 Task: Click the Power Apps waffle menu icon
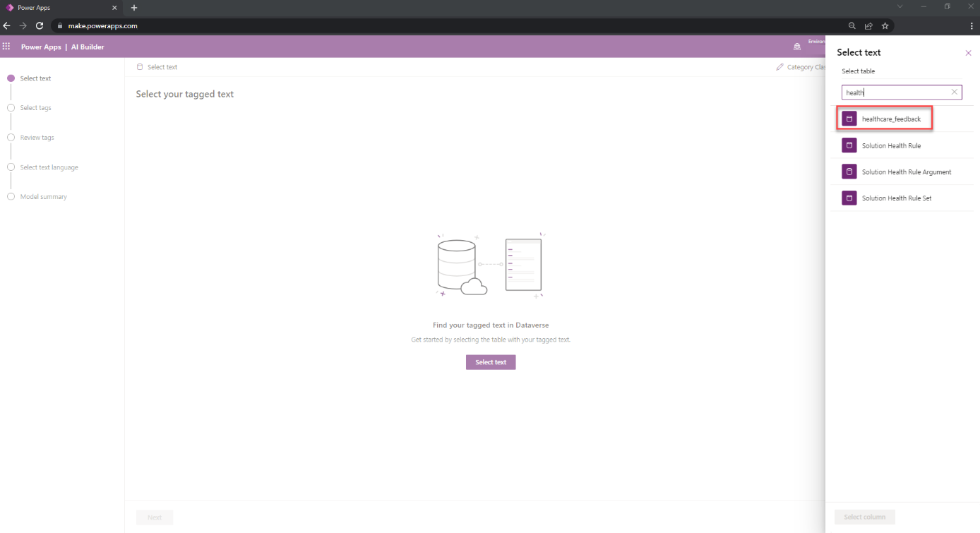[6, 47]
